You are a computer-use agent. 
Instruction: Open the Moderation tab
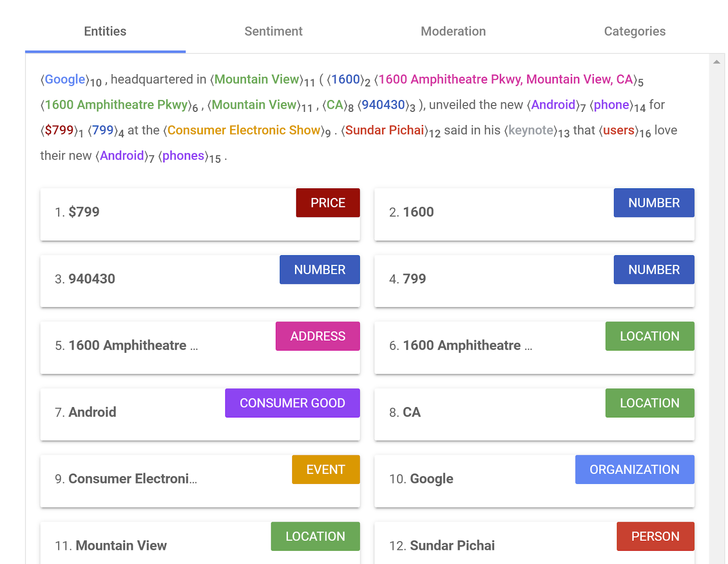tap(453, 31)
